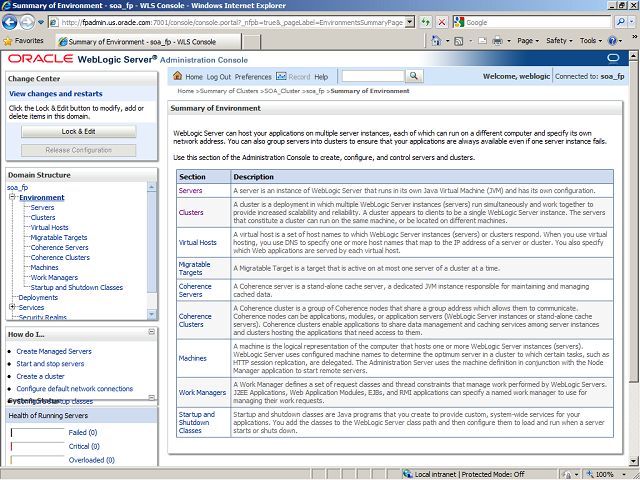Select Coherence Clusters in Domain Structure tree
640x480 pixels.
60,257
